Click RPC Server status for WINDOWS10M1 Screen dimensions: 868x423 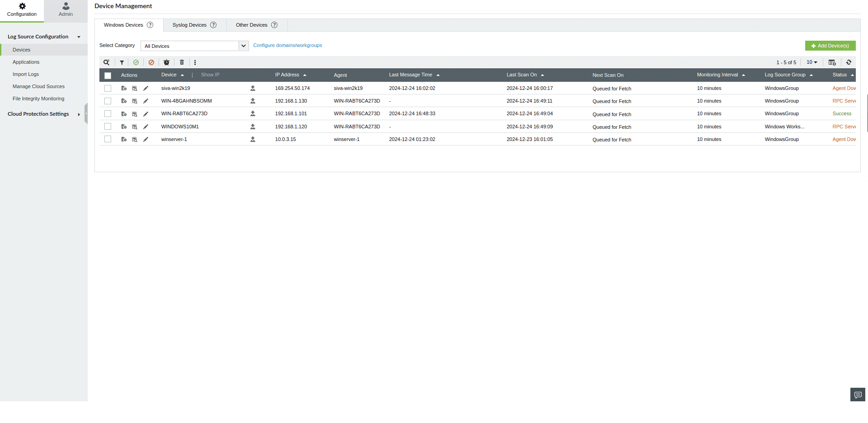click(x=844, y=127)
